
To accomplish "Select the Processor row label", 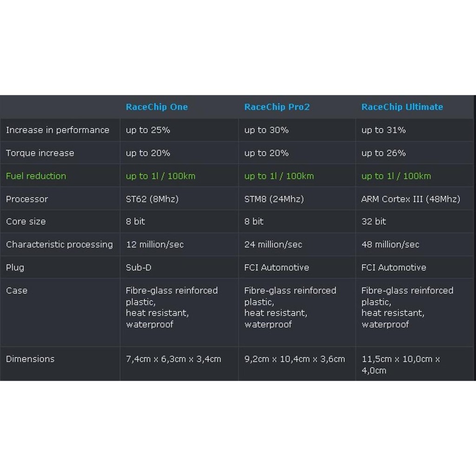I will point(27,199).
